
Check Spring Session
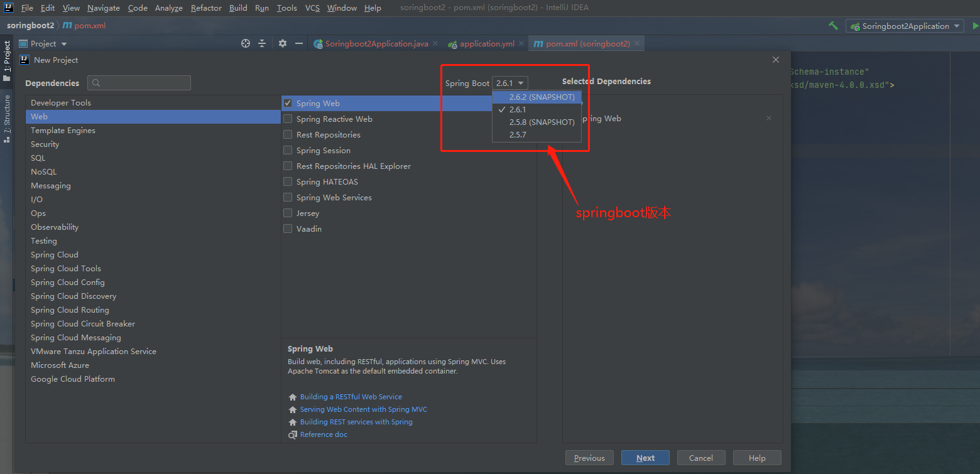(x=288, y=150)
